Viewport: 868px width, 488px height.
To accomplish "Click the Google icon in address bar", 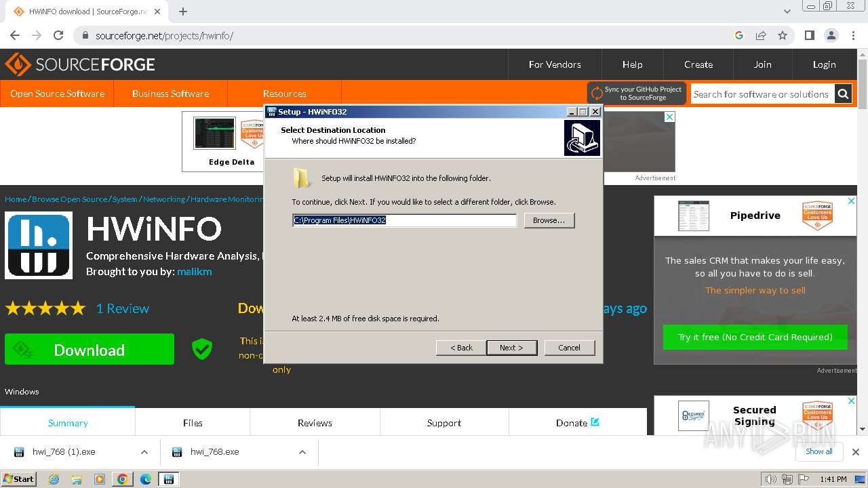I will (x=739, y=35).
